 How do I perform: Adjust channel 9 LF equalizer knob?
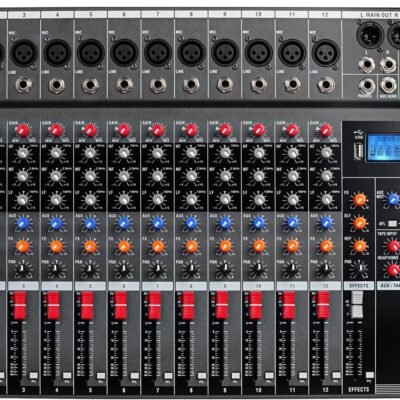pos(225,199)
